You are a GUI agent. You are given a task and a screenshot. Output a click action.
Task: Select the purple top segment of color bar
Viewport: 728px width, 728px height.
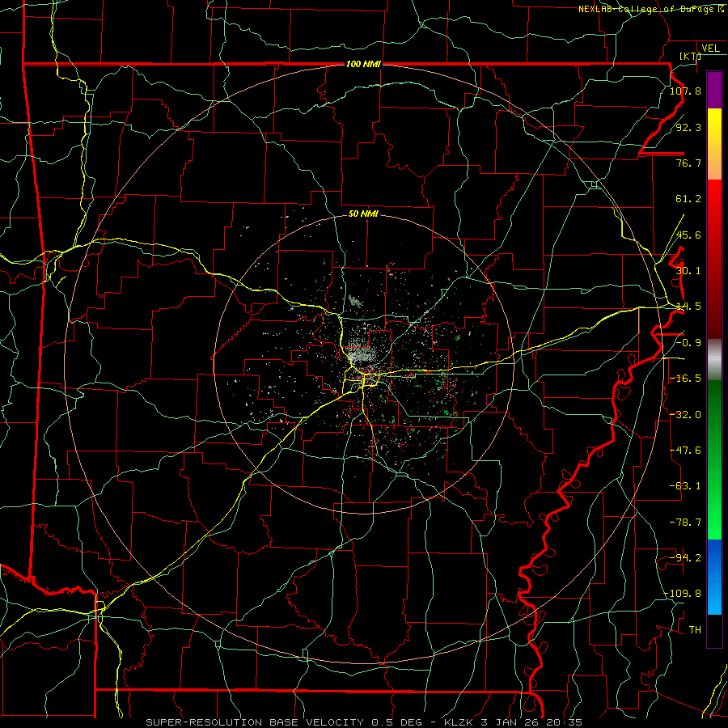(x=714, y=91)
